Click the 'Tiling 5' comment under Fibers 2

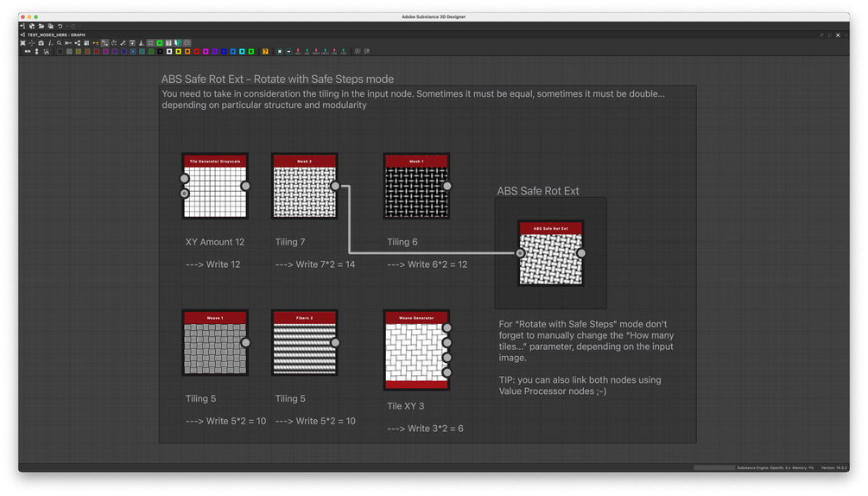tap(290, 398)
